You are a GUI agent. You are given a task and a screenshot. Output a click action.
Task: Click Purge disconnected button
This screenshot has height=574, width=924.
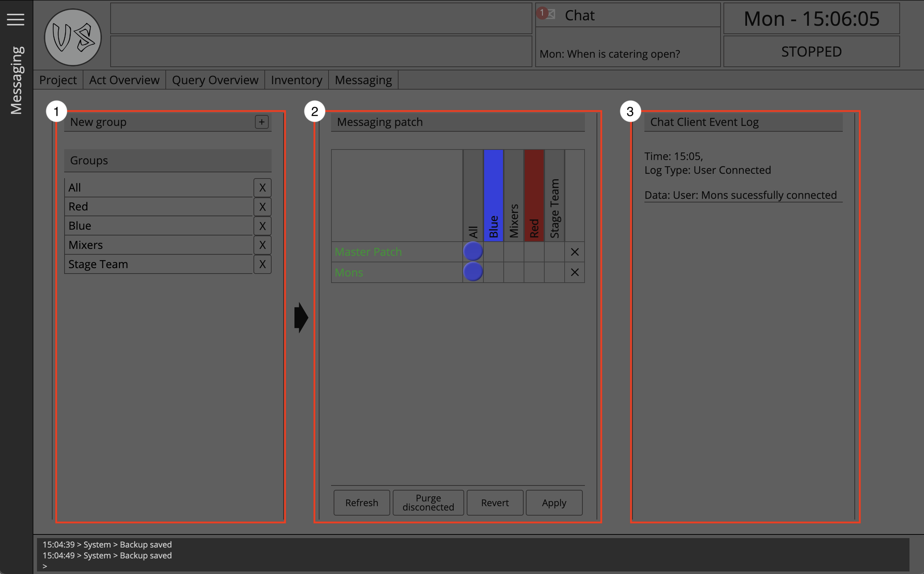click(428, 503)
